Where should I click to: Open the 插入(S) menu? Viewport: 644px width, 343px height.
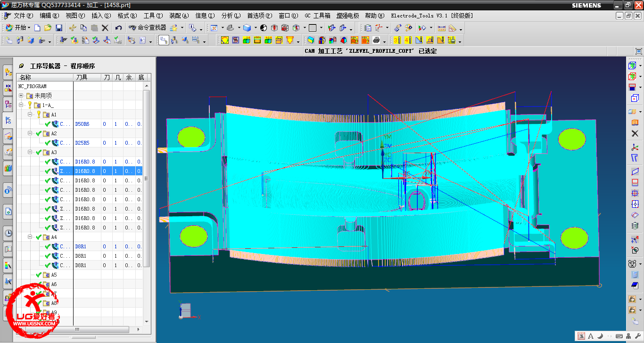[101, 16]
